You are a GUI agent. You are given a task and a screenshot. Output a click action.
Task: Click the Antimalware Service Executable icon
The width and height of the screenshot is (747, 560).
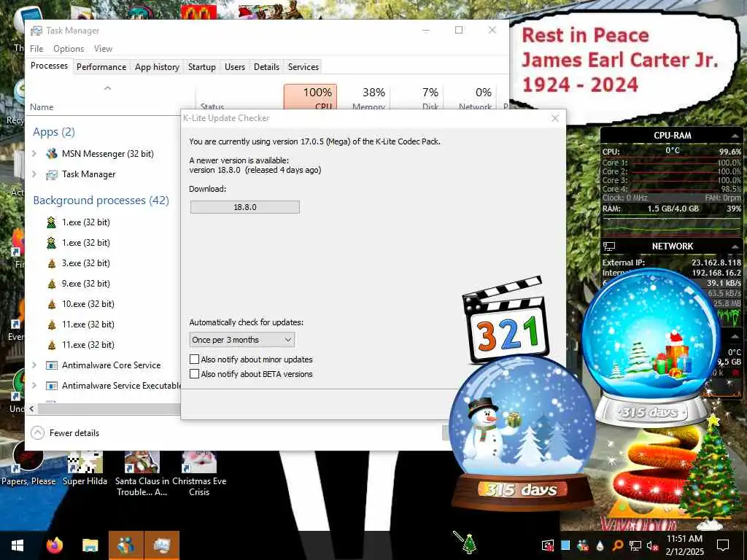52,386
